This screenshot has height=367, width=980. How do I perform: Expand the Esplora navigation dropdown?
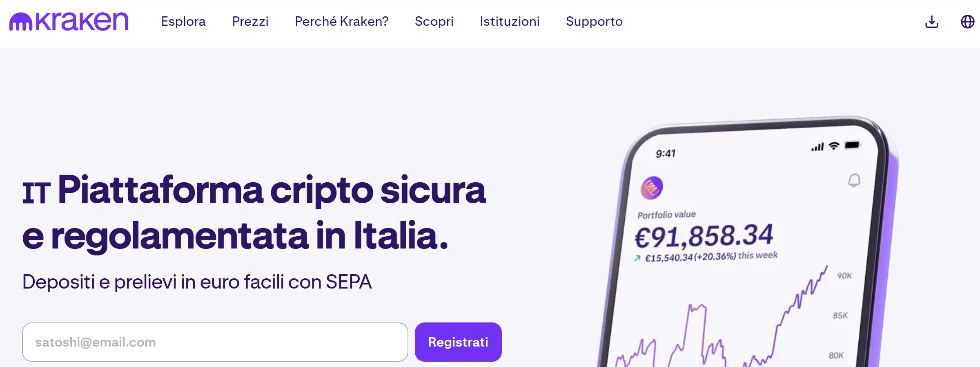pyautogui.click(x=184, y=21)
